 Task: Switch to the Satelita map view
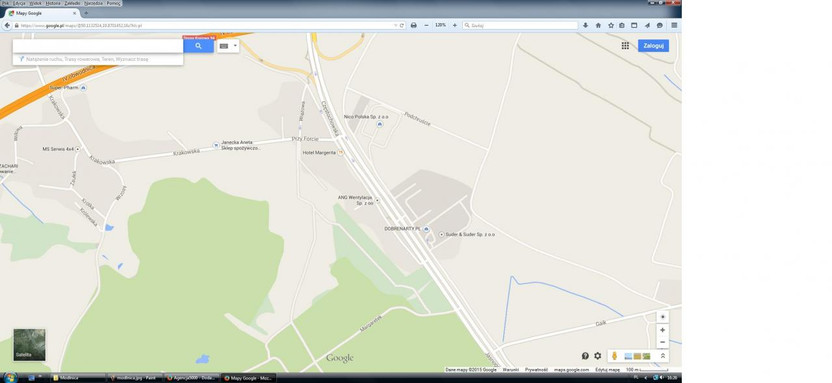29,345
